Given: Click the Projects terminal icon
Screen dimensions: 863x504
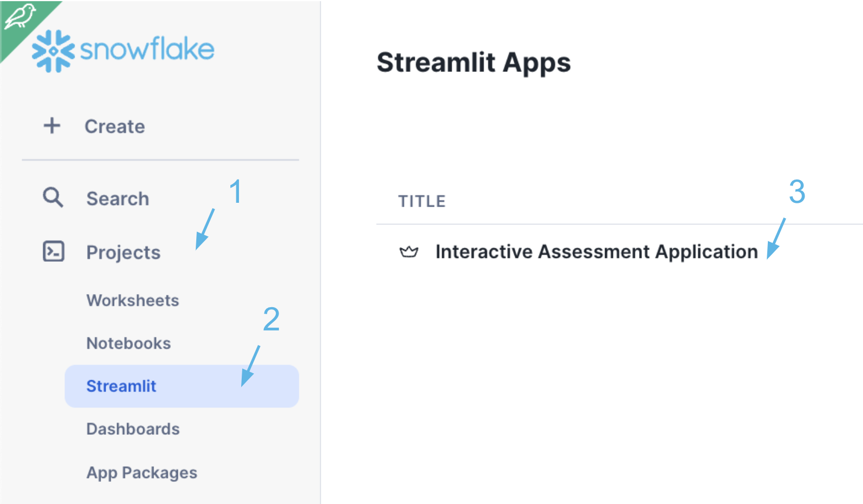Looking at the screenshot, I should pos(54,251).
